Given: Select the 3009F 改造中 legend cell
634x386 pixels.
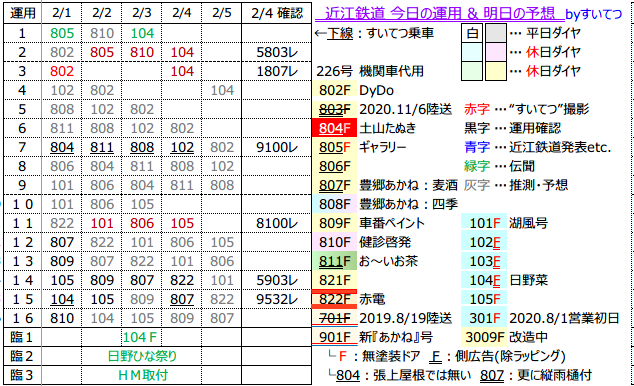Looking at the screenshot, I should point(484,337).
